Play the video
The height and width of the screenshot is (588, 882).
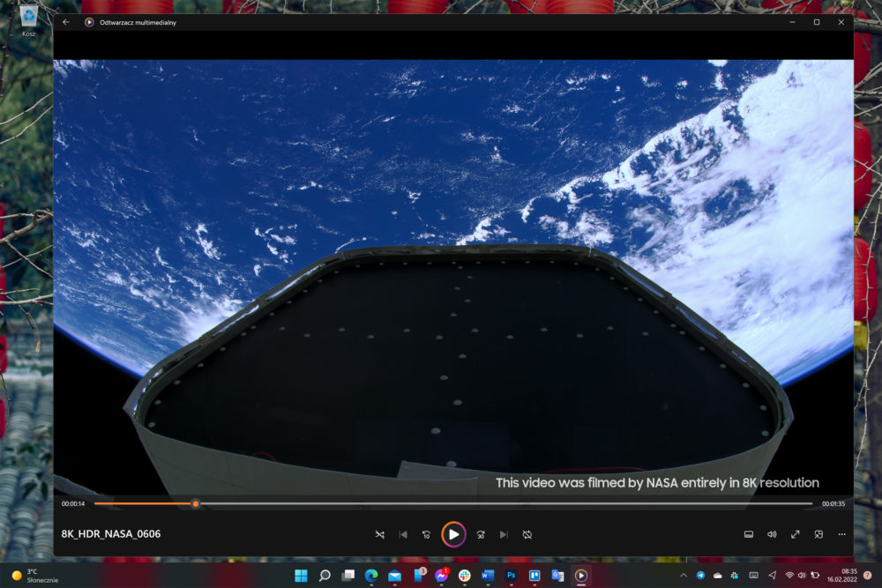pos(453,534)
